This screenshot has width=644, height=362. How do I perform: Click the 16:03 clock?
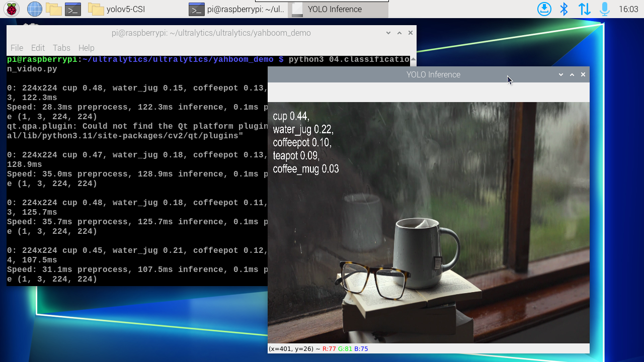tap(628, 9)
